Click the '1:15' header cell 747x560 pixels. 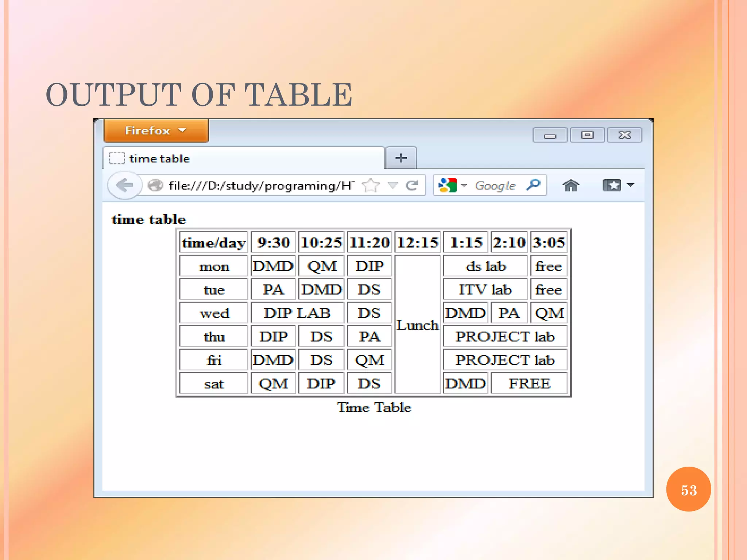[465, 242]
